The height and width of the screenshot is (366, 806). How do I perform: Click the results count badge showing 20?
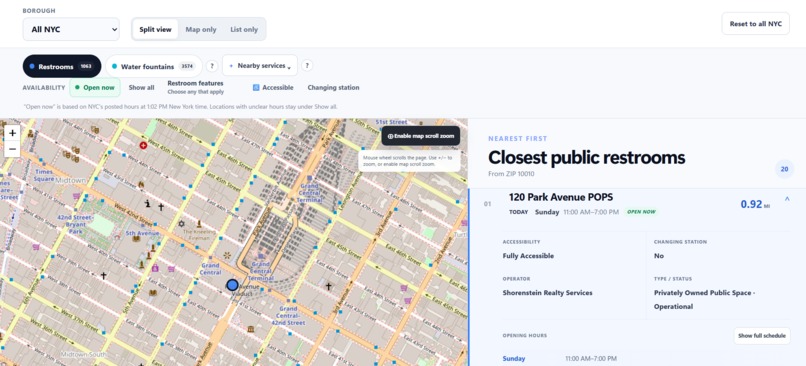coord(784,169)
